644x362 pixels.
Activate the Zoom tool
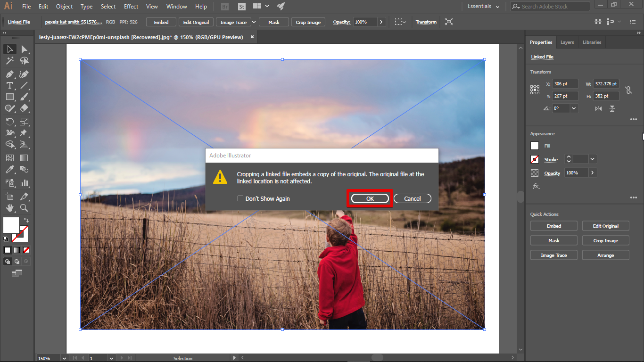tap(24, 208)
